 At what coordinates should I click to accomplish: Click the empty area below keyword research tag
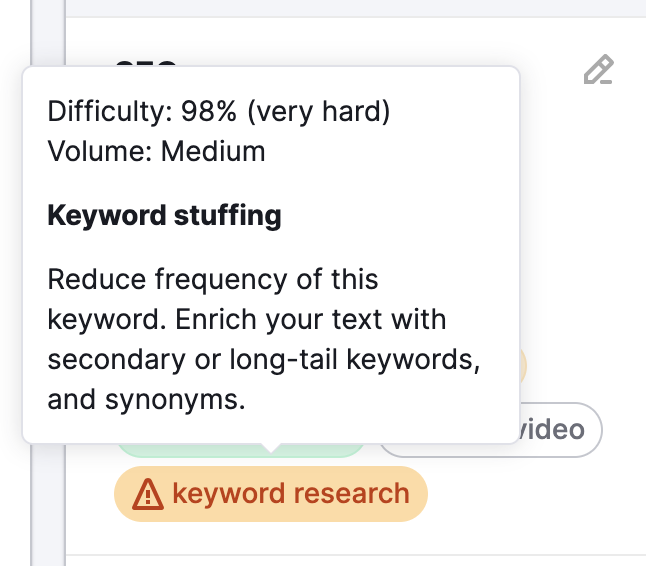point(350,538)
